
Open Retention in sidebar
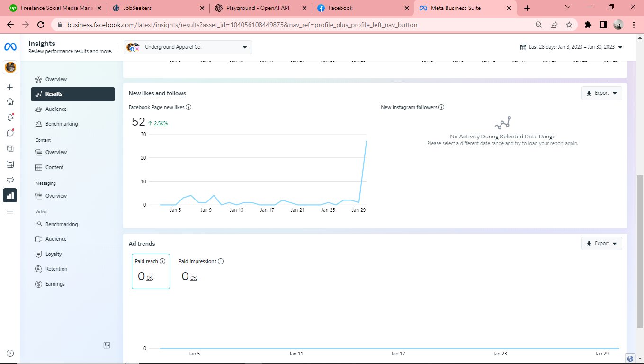pyautogui.click(x=73, y=269)
